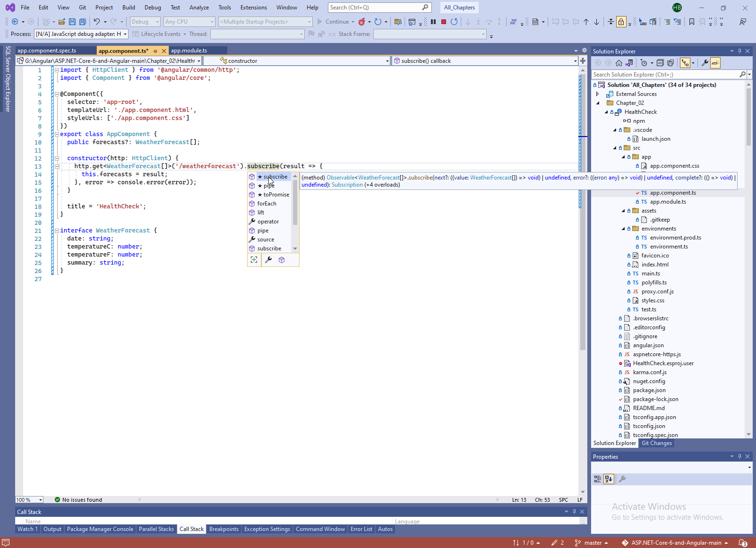Open the Git Changes panel tab

(x=656, y=443)
